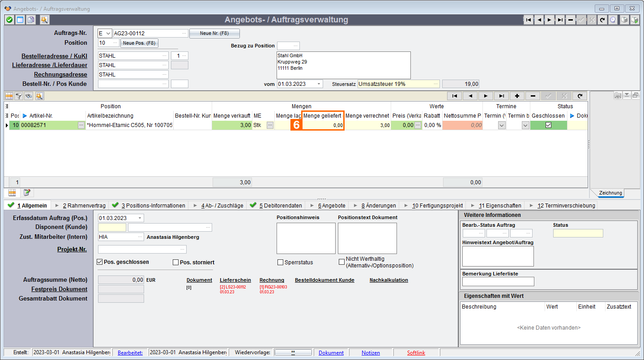Click the Menge geliefert cell showing 0,00

point(324,126)
